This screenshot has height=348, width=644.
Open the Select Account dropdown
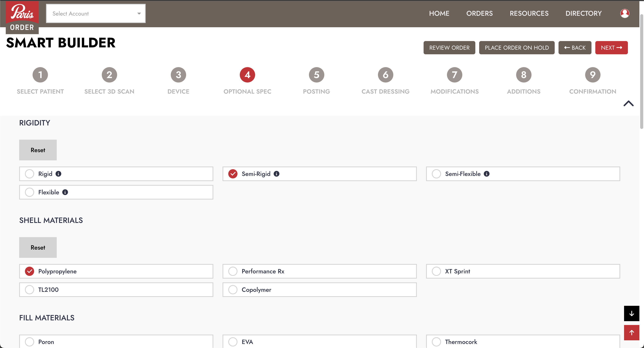pos(96,13)
